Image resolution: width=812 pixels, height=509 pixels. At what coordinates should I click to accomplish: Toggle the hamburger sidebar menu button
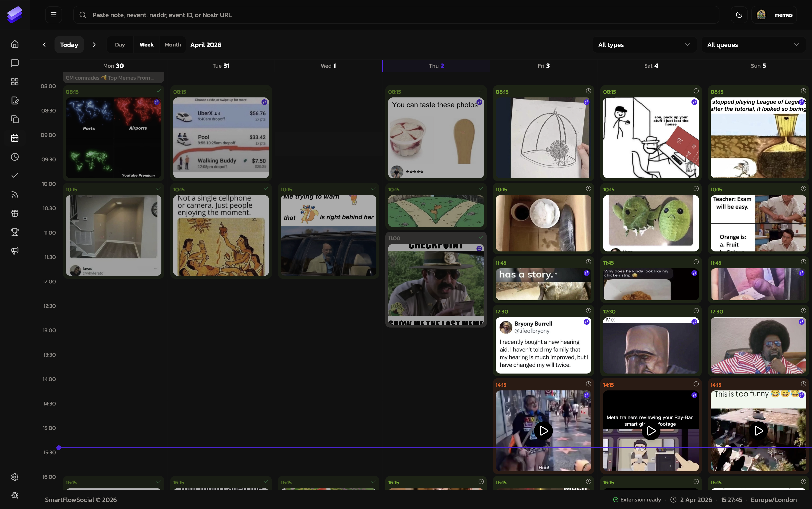54,15
